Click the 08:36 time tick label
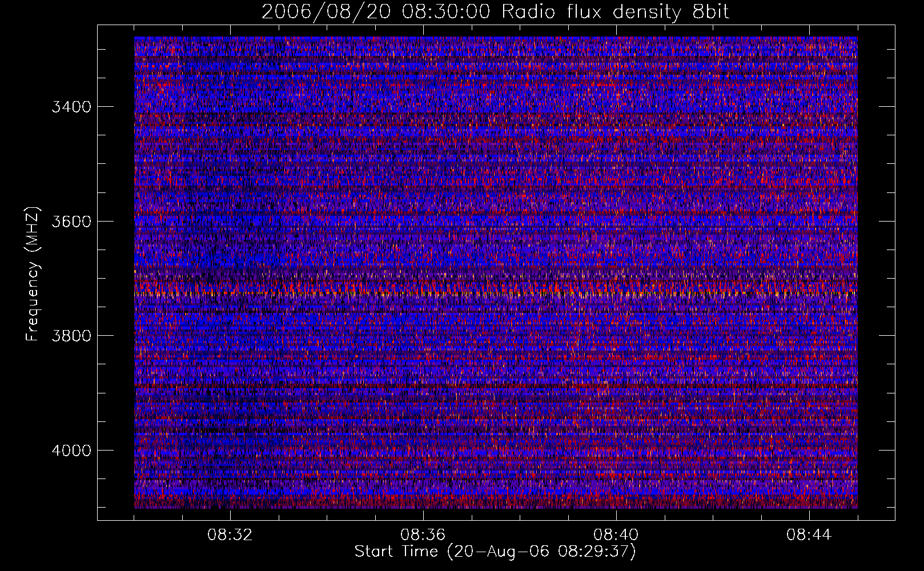The image size is (924, 571). pos(423,535)
